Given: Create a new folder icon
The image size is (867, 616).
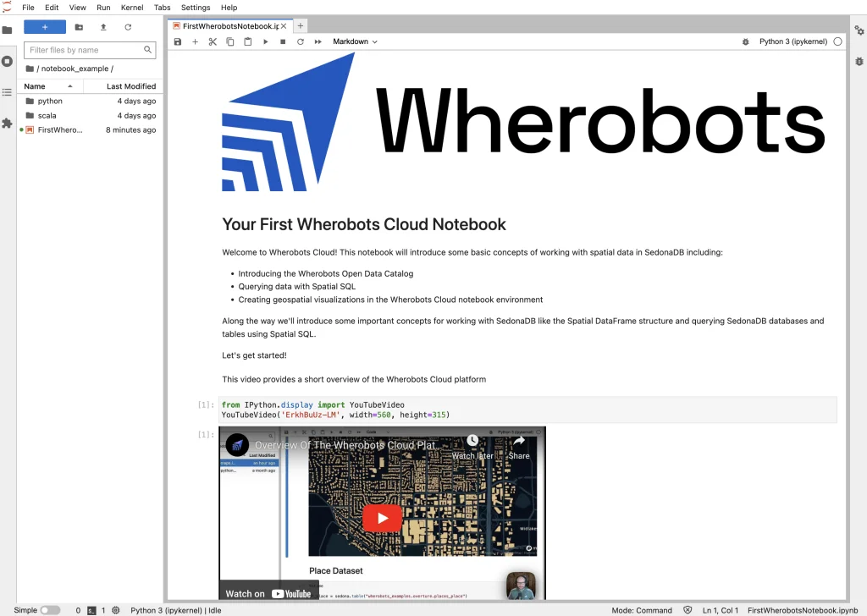Looking at the screenshot, I should [79, 27].
